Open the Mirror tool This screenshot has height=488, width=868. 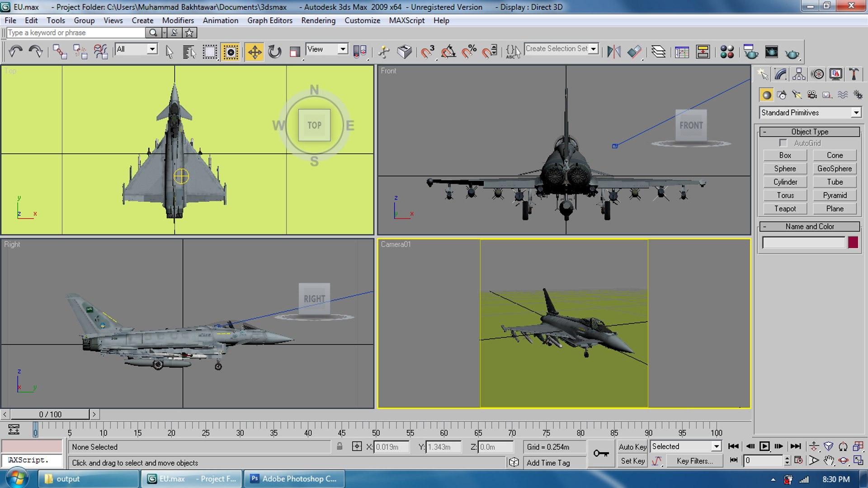click(613, 52)
